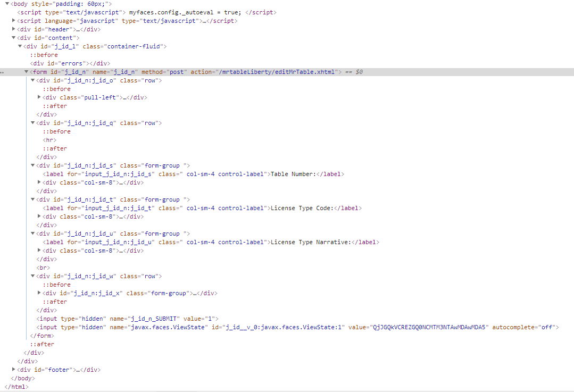Image resolution: width=574 pixels, height=392 pixels.
Task: Select the License Type Code label line
Action: coord(203,208)
